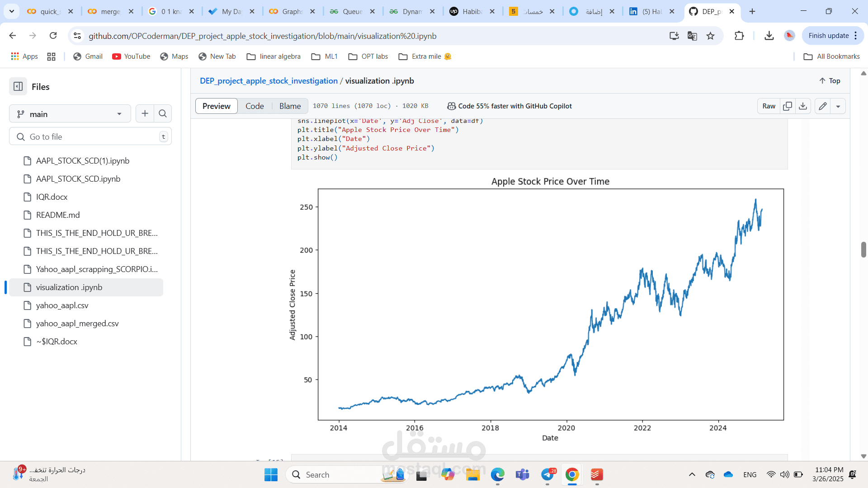
Task: Open linear algebra bookmark folder
Action: (x=274, y=56)
